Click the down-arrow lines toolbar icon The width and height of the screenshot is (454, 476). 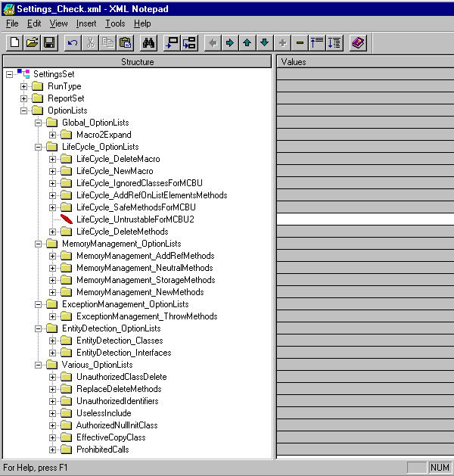click(x=334, y=43)
